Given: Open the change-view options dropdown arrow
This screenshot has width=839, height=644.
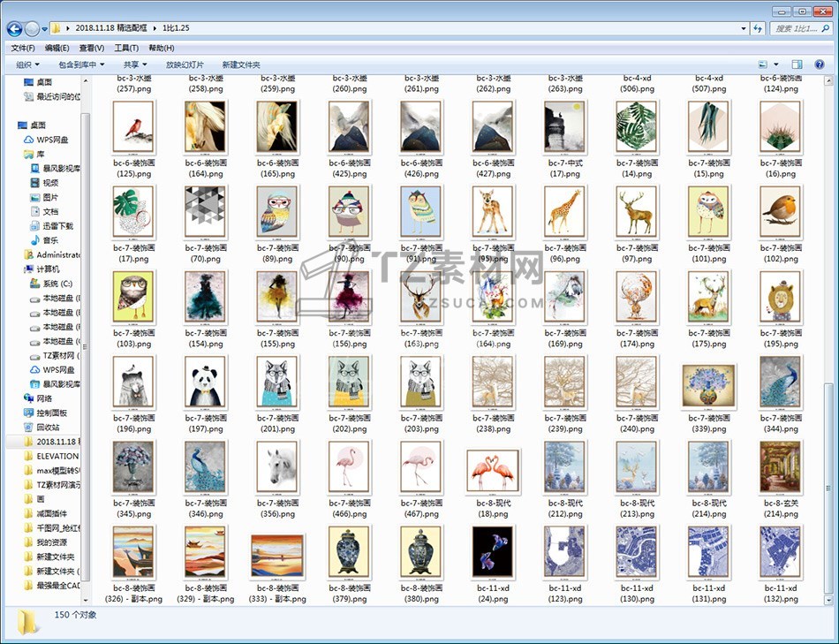Looking at the screenshot, I should coord(776,64).
